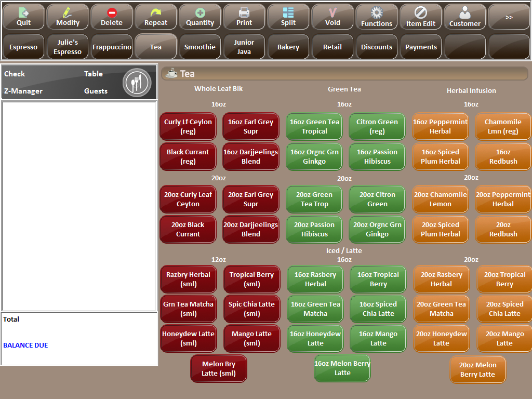The image size is (532, 399).
Task: Open the Bakery category
Action: [288, 47]
